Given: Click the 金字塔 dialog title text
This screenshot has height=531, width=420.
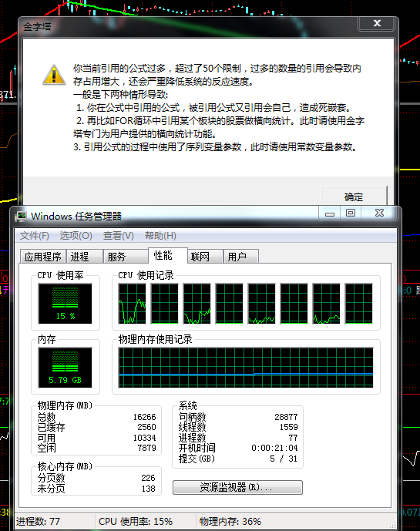Looking at the screenshot, I should click(37, 27).
